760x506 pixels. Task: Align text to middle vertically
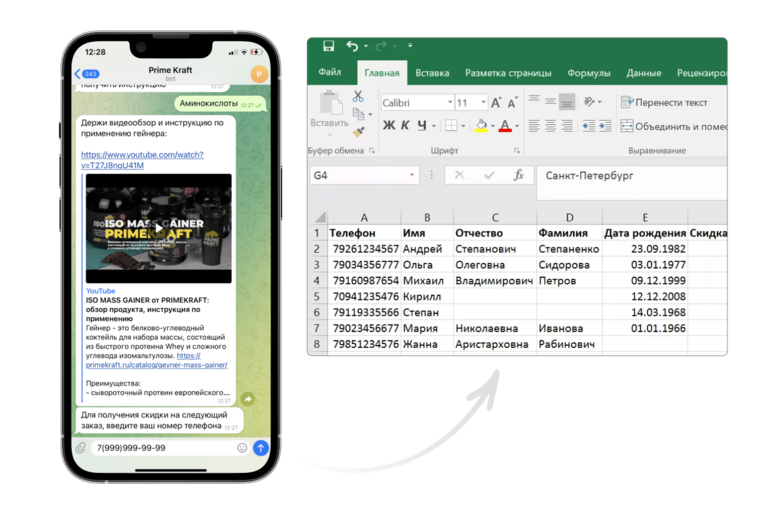[551, 101]
